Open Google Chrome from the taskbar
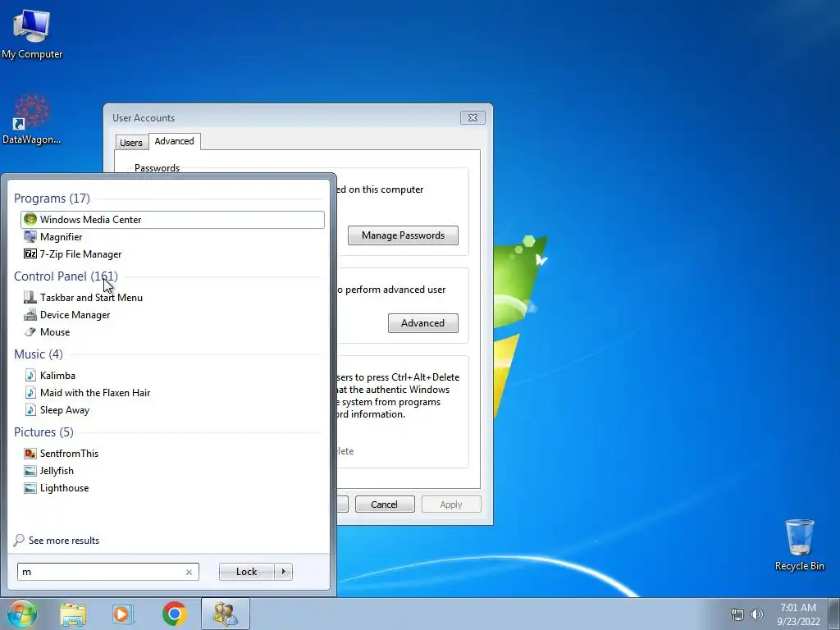 coord(174,614)
